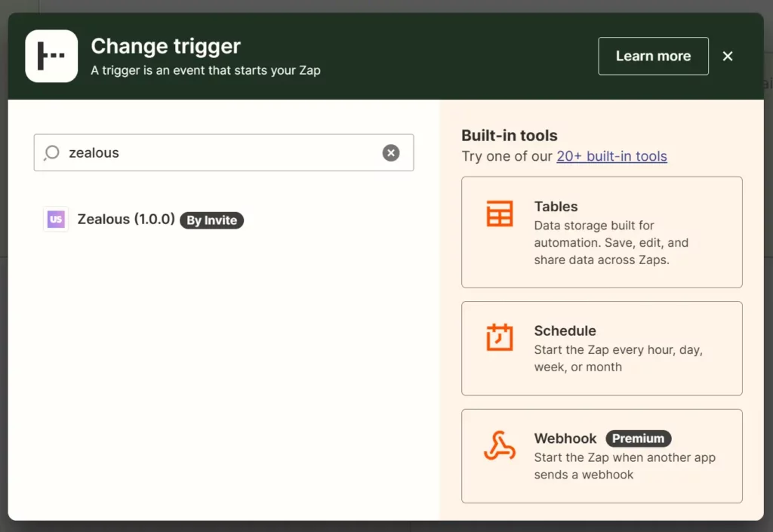Click Schedule description about every hour
Screen dimensions: 773x532
(x=618, y=358)
